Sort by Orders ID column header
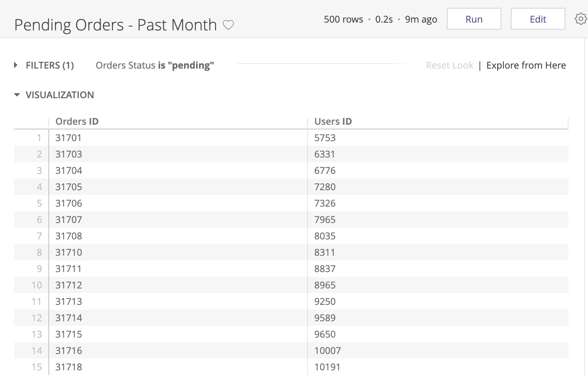This screenshot has height=375, width=588. (77, 122)
